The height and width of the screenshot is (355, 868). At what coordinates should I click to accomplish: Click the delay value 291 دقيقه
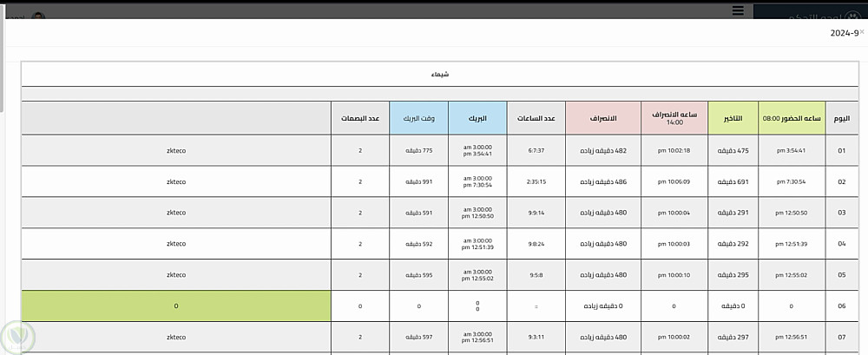(733, 213)
